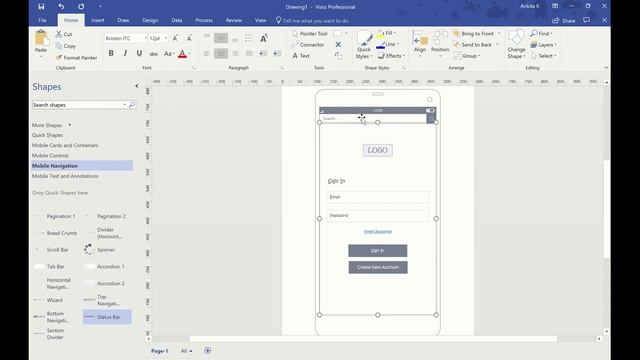The height and width of the screenshot is (360, 640).
Task: Toggle Underline formatting
Action: tap(139, 53)
